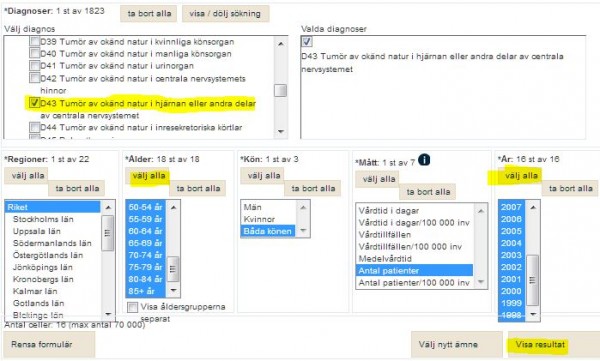Click up arrow of År list scrollbar
Viewport: 600px width, 361px height.
click(x=533, y=207)
